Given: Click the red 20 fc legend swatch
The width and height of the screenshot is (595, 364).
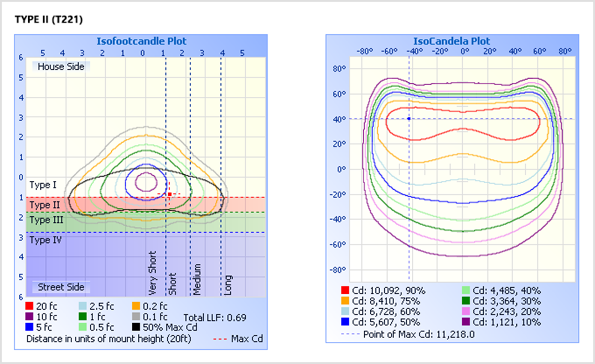Looking at the screenshot, I should [29, 306].
